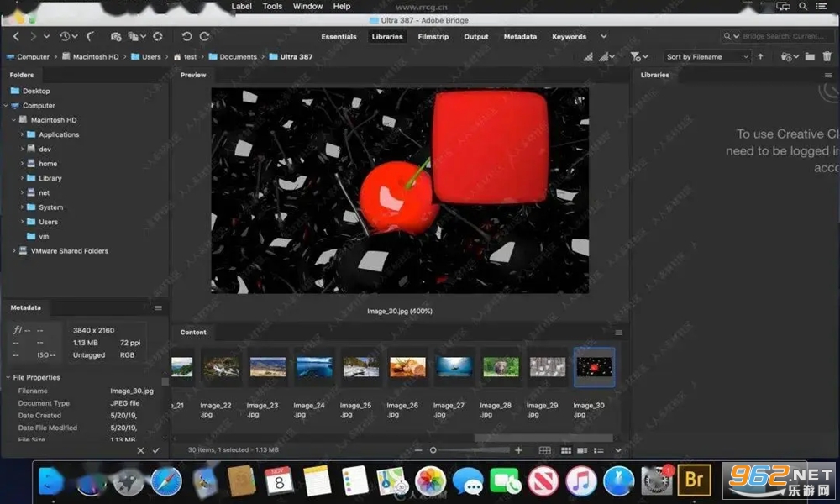The image size is (840, 504).
Task: Expand the workspace switcher chevron
Action: 604,36
